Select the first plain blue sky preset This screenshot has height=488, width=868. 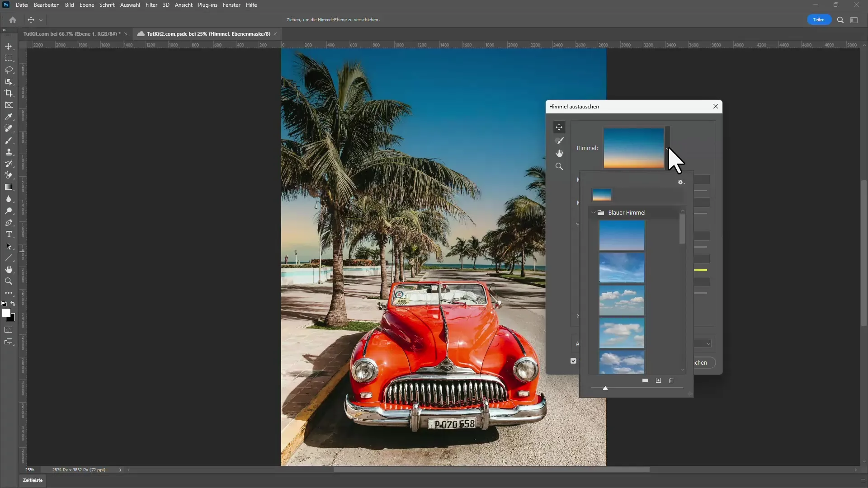(622, 235)
